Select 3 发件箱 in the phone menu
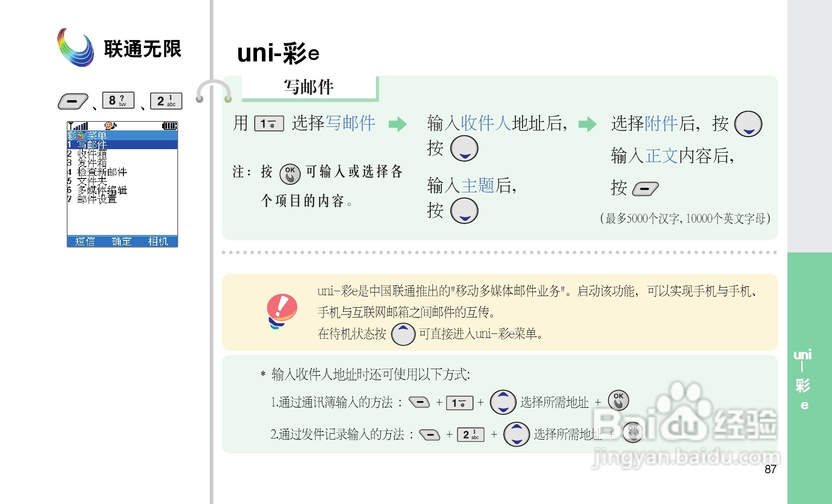The height and width of the screenshot is (504, 832). 122,163
